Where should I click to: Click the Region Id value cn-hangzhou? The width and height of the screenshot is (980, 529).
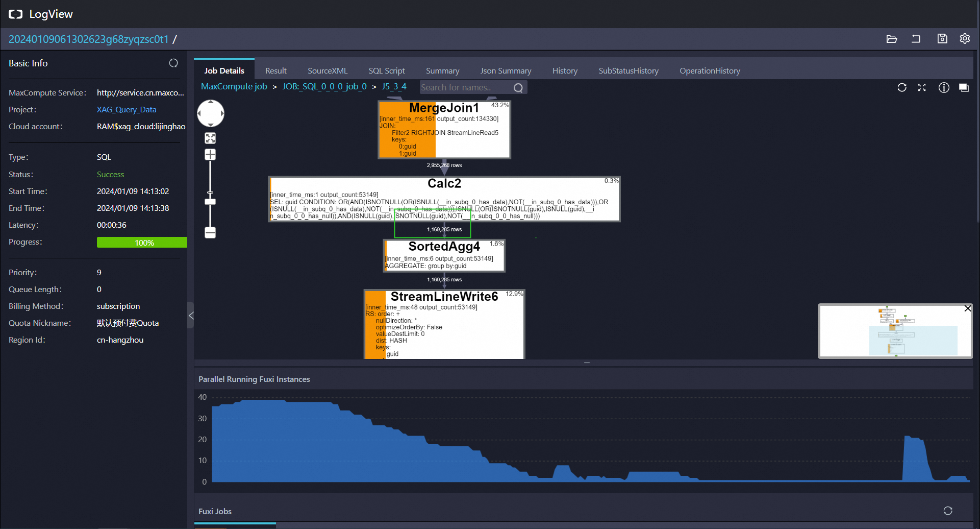point(120,340)
